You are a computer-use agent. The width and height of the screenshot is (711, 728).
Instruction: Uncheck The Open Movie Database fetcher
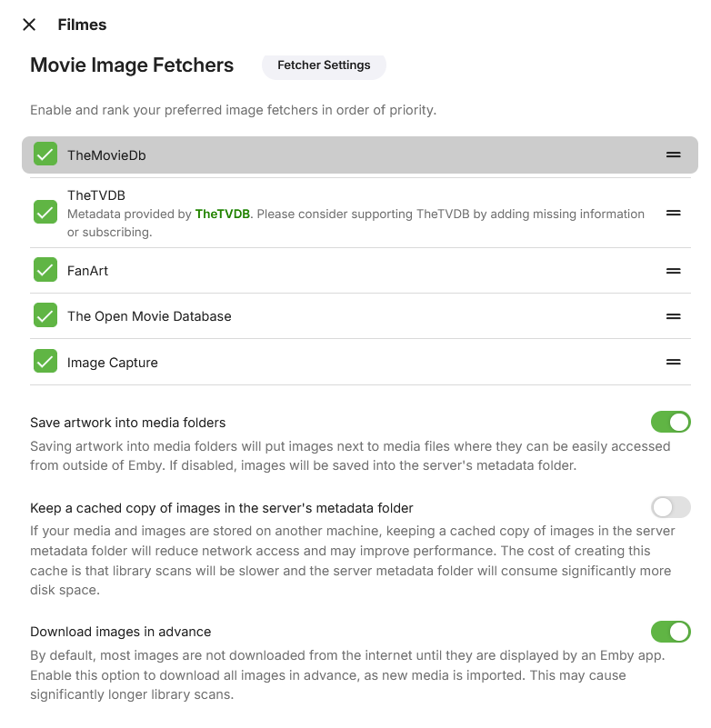click(45, 315)
